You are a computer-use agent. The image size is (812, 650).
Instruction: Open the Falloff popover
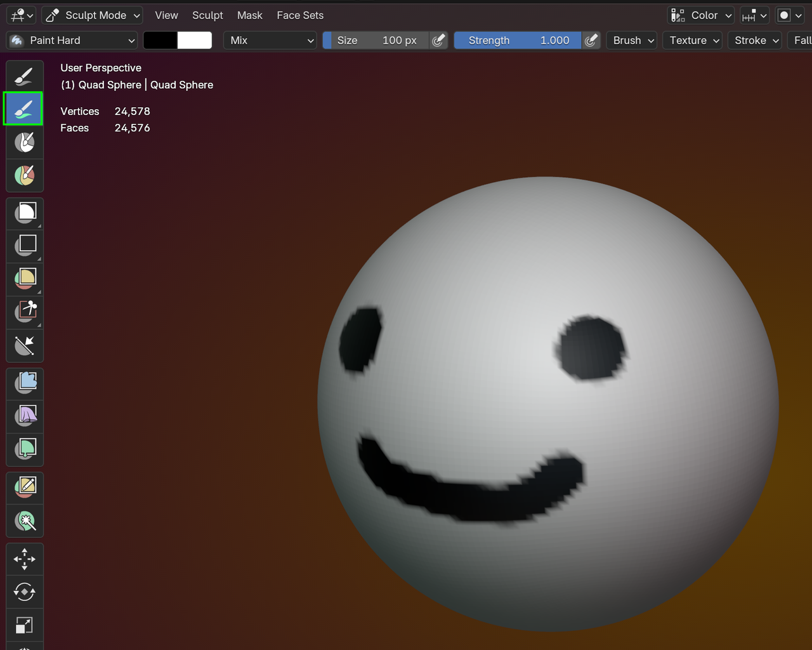[802, 40]
